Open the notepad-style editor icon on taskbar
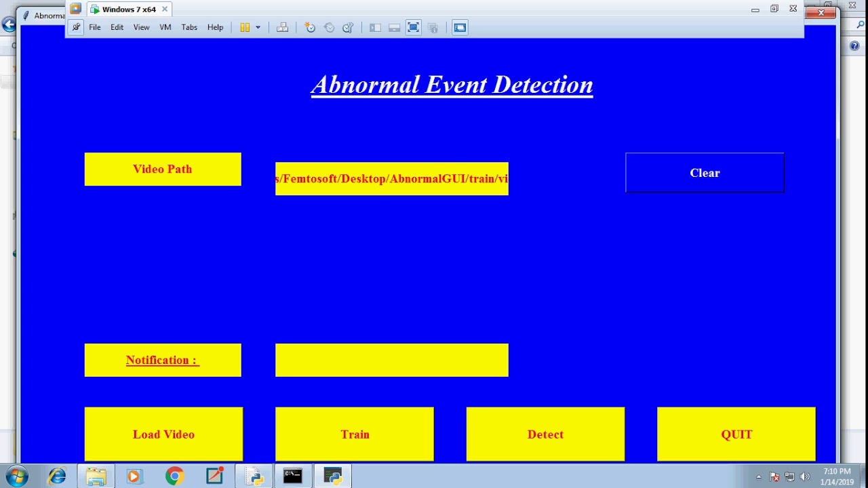The width and height of the screenshot is (868, 488). pyautogui.click(x=215, y=476)
